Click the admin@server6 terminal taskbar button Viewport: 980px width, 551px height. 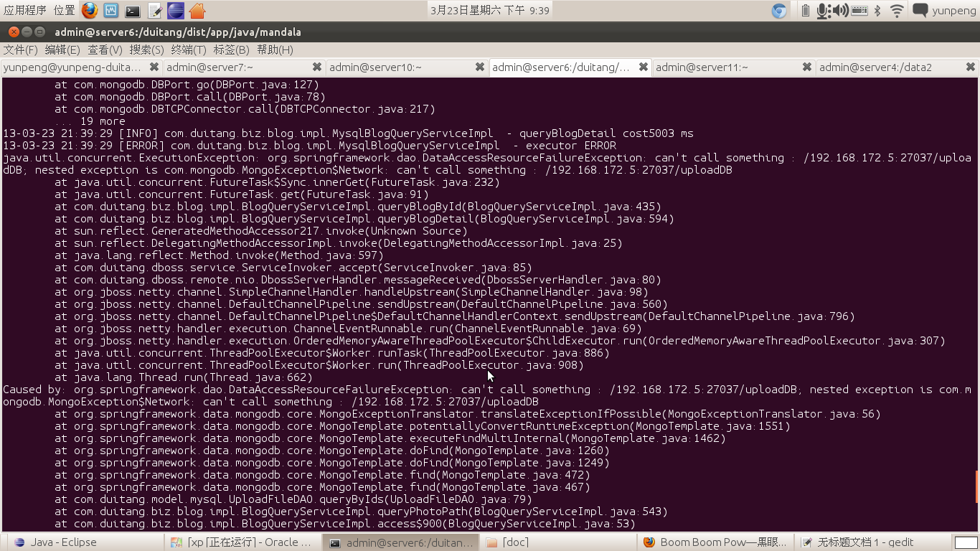point(401,542)
